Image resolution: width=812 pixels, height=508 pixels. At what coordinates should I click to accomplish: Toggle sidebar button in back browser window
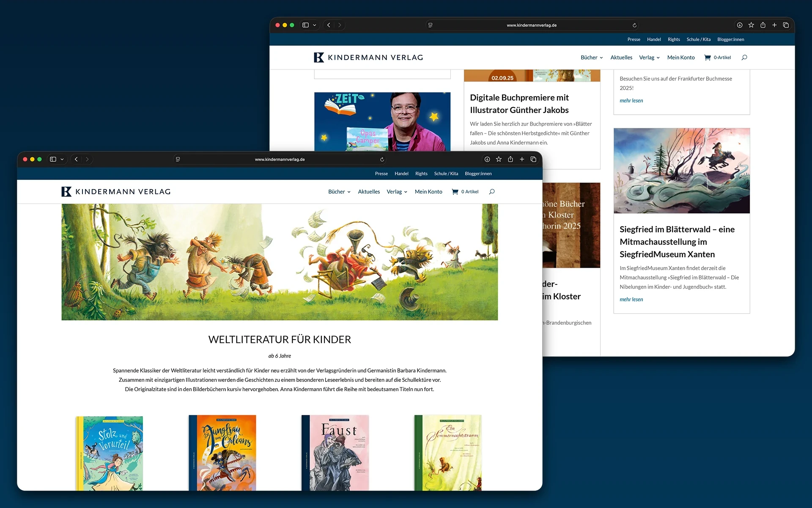(x=306, y=25)
